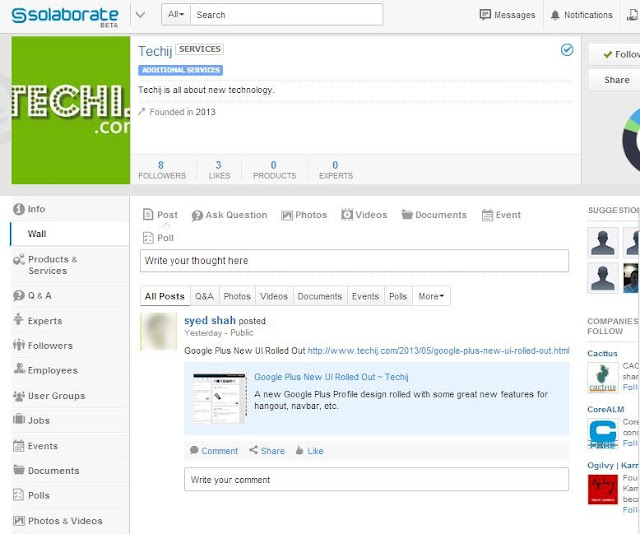Click syed shah's blurred avatar
The width and height of the screenshot is (640, 534).
click(x=158, y=332)
